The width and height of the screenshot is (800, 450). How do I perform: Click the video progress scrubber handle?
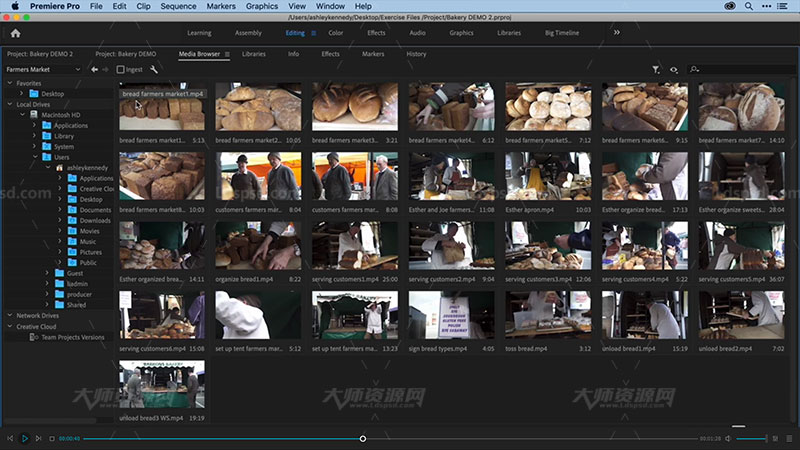(x=363, y=439)
